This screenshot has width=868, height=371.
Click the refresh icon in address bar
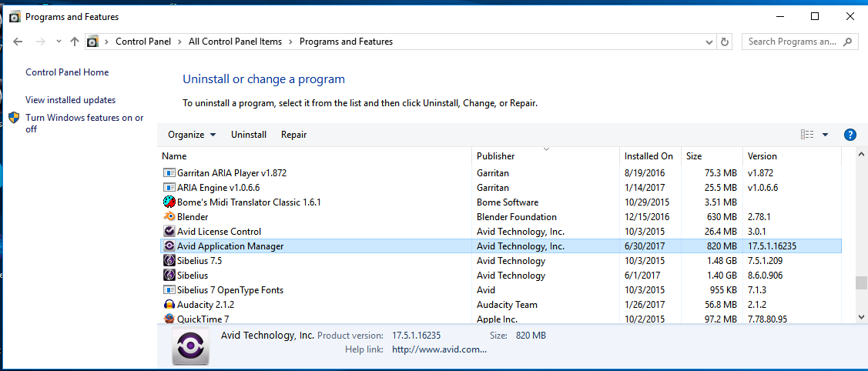(x=724, y=42)
